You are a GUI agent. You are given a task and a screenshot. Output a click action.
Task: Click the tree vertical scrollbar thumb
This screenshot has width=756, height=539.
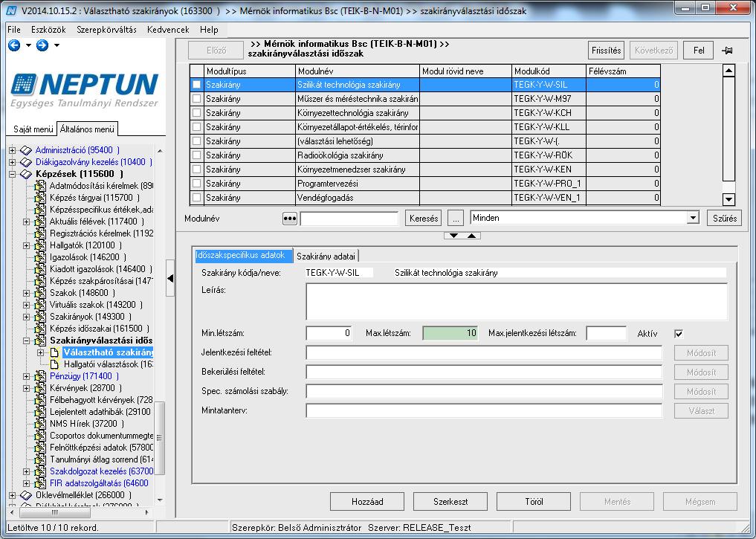click(160, 438)
